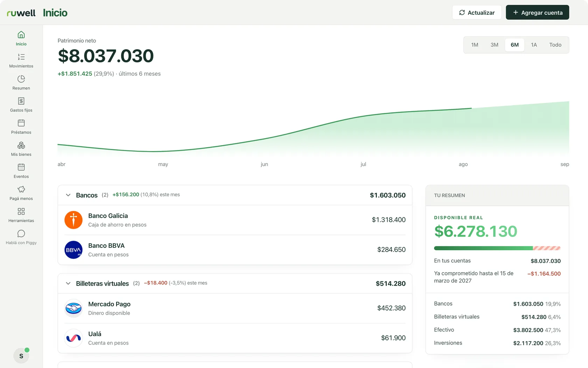Select the 3M time range

[x=494, y=45]
